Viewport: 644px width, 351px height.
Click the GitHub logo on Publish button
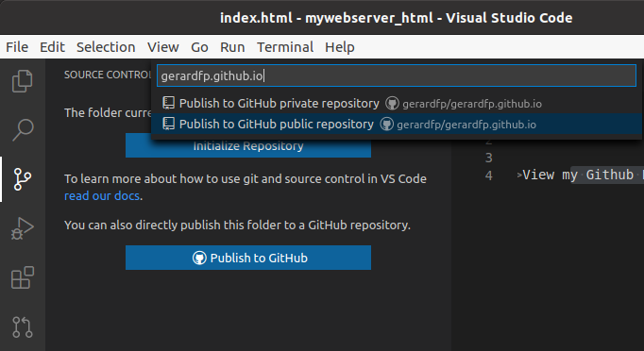pos(199,258)
